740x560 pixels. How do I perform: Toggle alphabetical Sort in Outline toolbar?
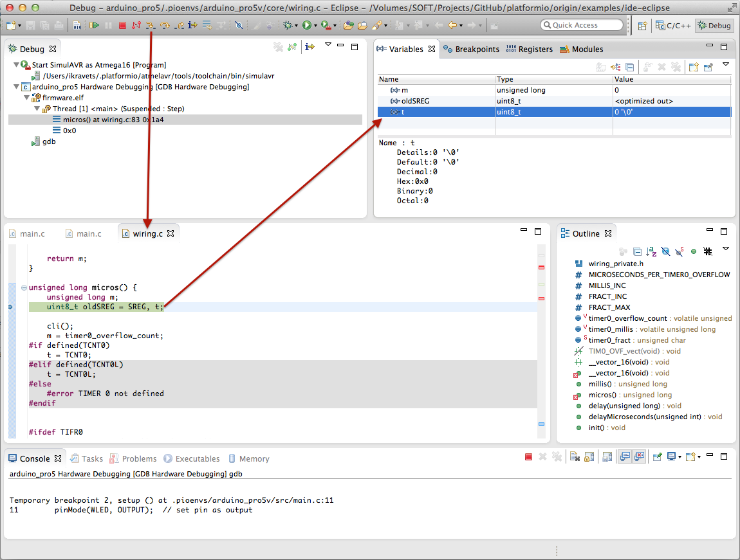pyautogui.click(x=651, y=251)
